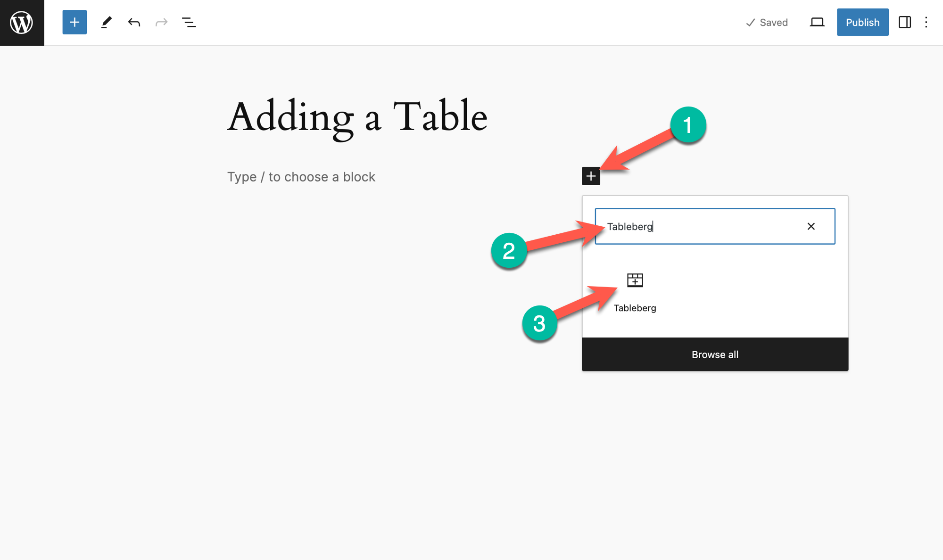Select the Tools pencil icon
943x560 pixels.
[107, 22]
